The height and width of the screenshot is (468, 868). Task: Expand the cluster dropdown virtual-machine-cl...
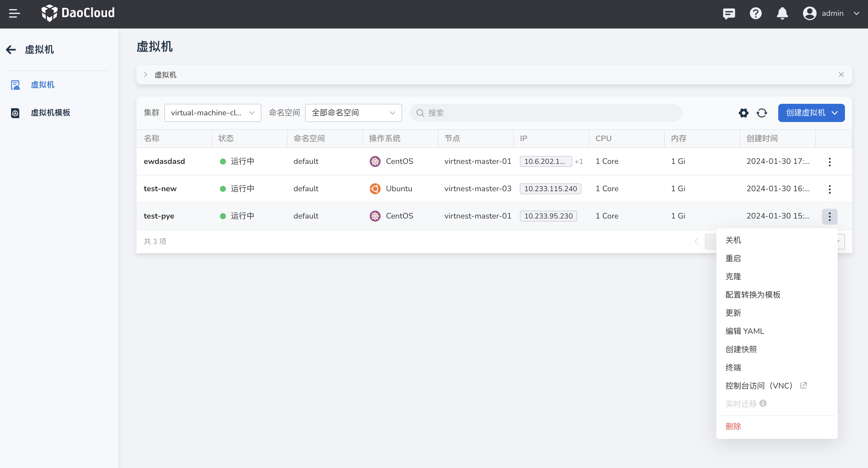(x=213, y=113)
